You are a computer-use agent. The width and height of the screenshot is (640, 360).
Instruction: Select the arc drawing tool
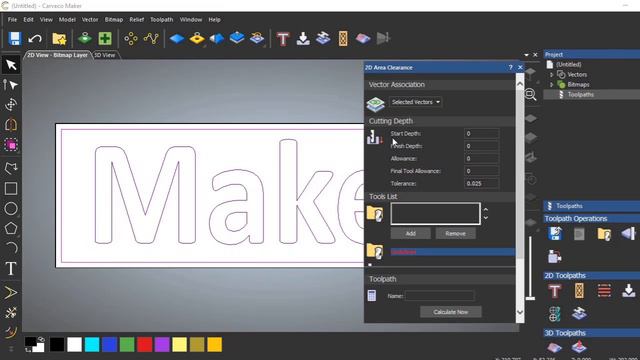(x=11, y=247)
